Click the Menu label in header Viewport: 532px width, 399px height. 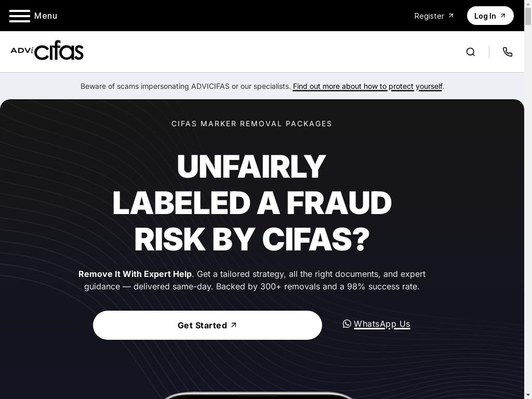(x=46, y=16)
